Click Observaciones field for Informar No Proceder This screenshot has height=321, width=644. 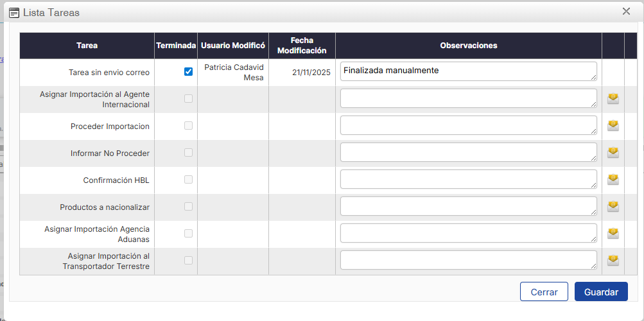tap(467, 152)
